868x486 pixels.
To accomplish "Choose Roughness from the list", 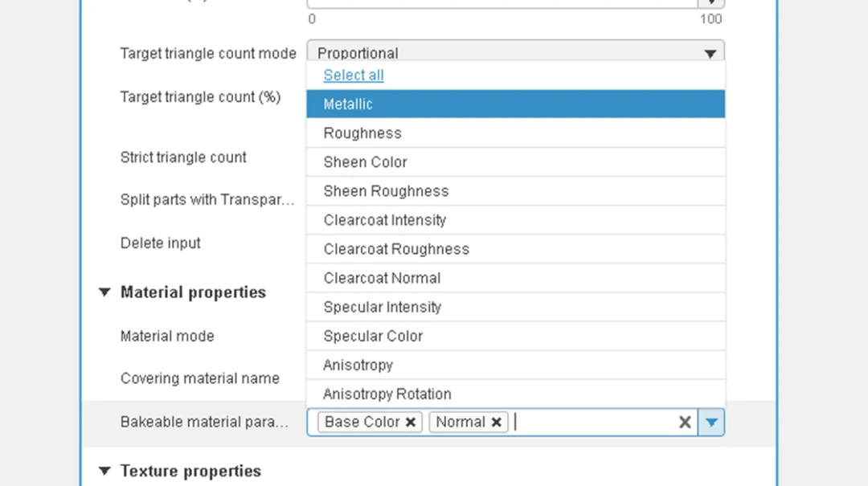I will pos(362,133).
